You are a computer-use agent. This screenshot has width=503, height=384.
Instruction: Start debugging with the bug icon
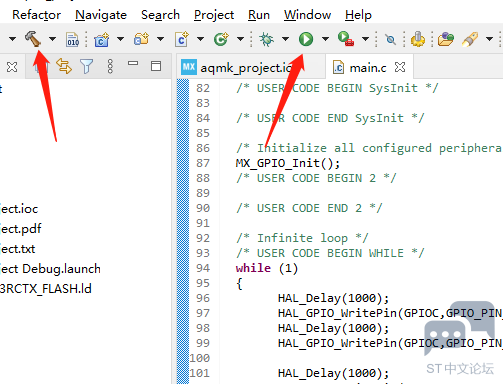266,39
